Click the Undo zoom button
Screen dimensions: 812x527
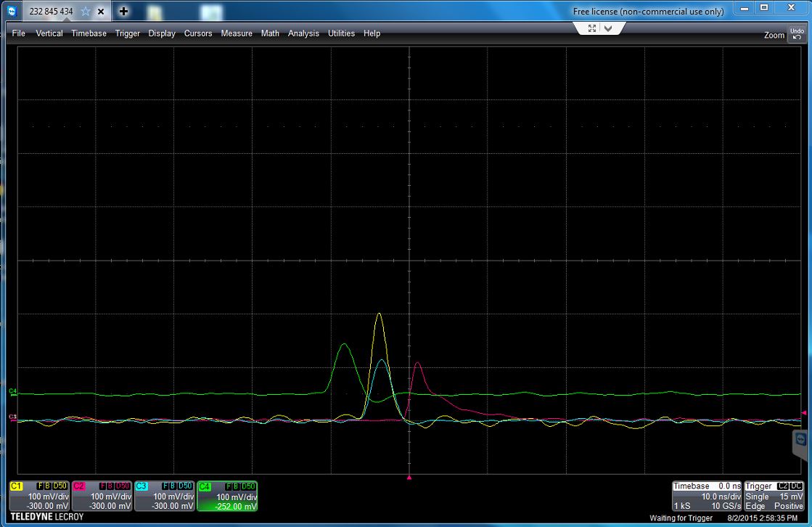tap(797, 34)
